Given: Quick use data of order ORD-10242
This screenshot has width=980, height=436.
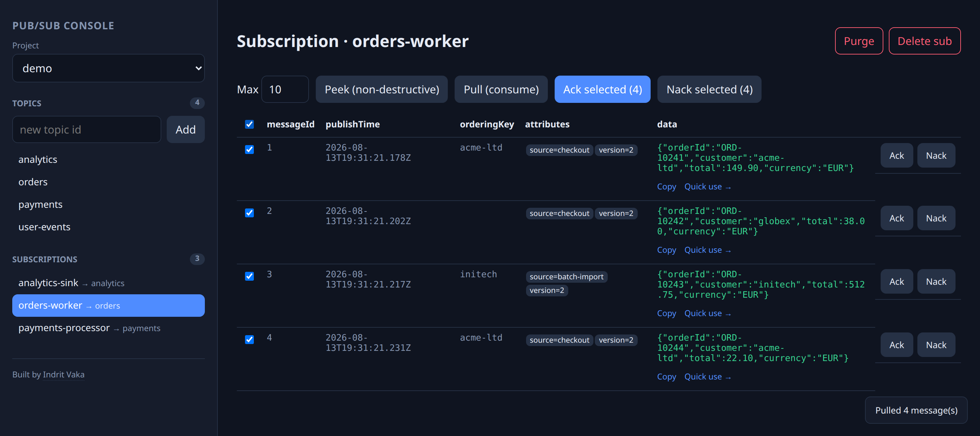Looking at the screenshot, I should [x=708, y=250].
